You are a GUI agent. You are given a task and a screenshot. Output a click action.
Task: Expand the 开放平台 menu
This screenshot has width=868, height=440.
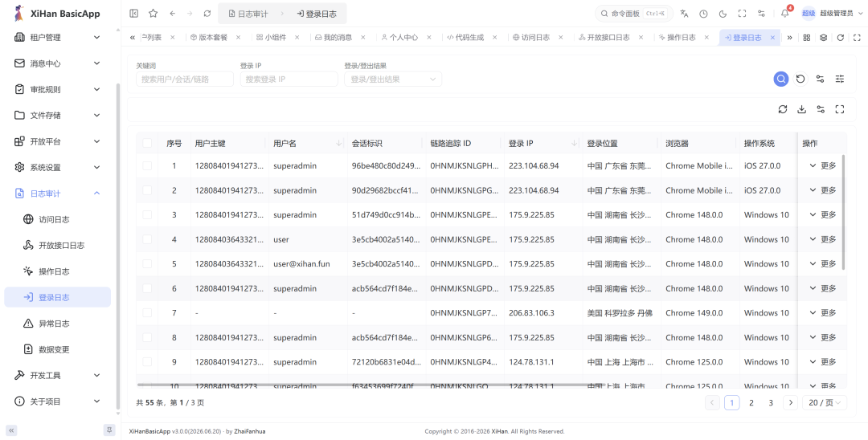(58, 141)
